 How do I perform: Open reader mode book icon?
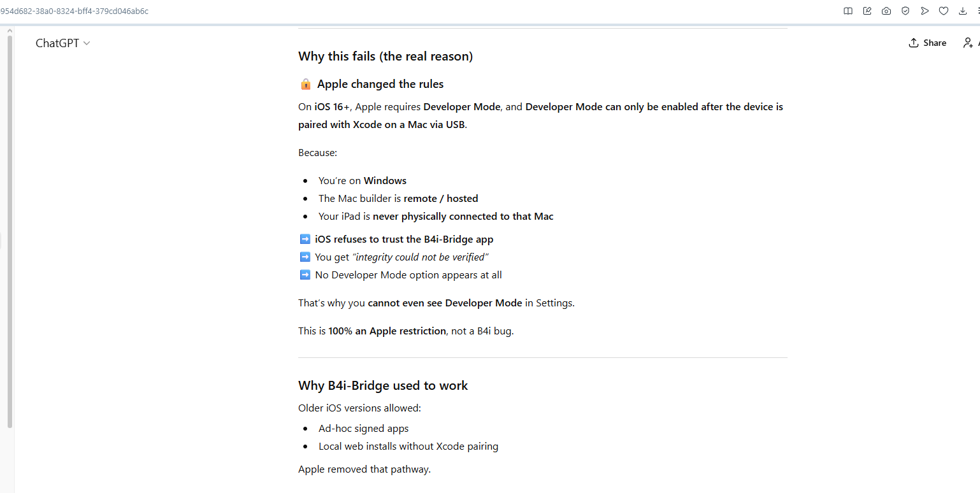(848, 11)
